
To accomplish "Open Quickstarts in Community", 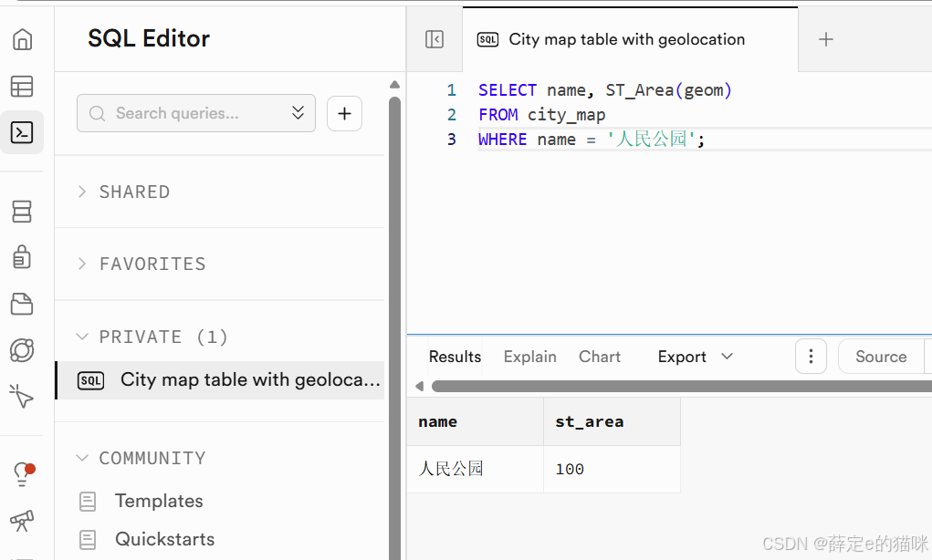I will click(x=164, y=539).
